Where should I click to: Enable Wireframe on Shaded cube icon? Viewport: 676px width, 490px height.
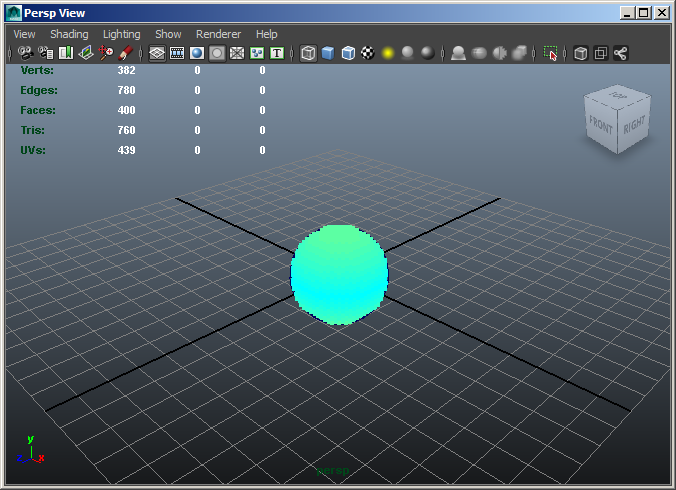[x=348, y=53]
